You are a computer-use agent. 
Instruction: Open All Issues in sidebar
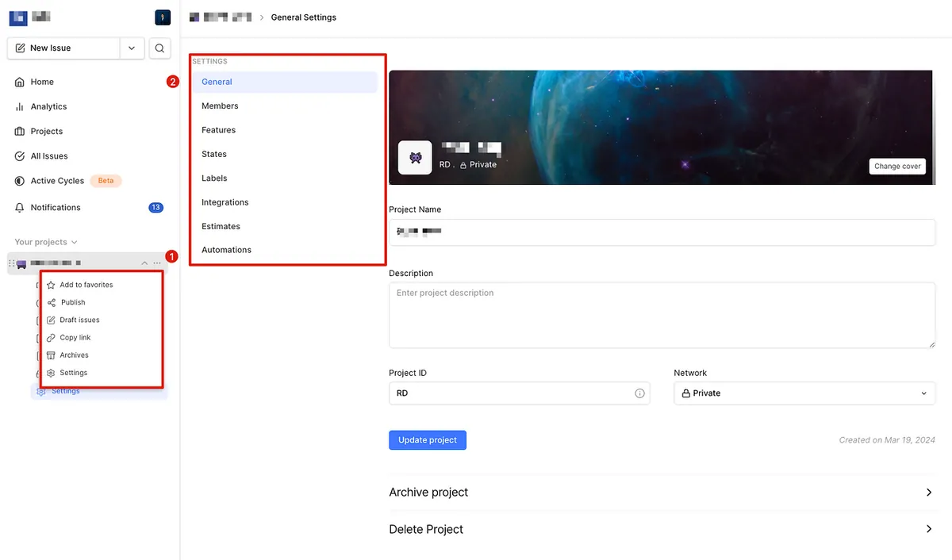(49, 156)
